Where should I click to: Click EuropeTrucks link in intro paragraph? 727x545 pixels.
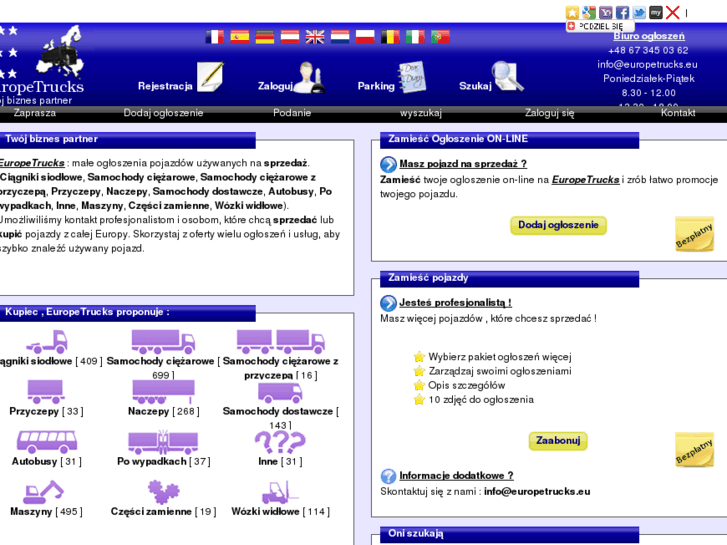32,163
